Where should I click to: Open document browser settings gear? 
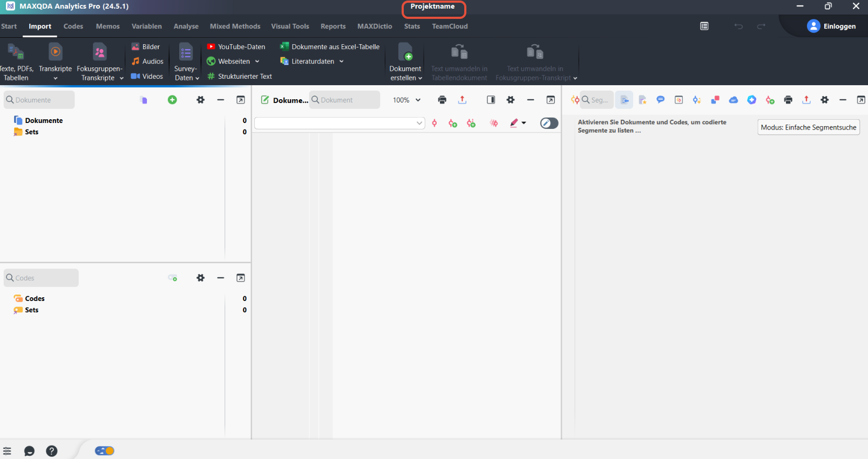511,100
